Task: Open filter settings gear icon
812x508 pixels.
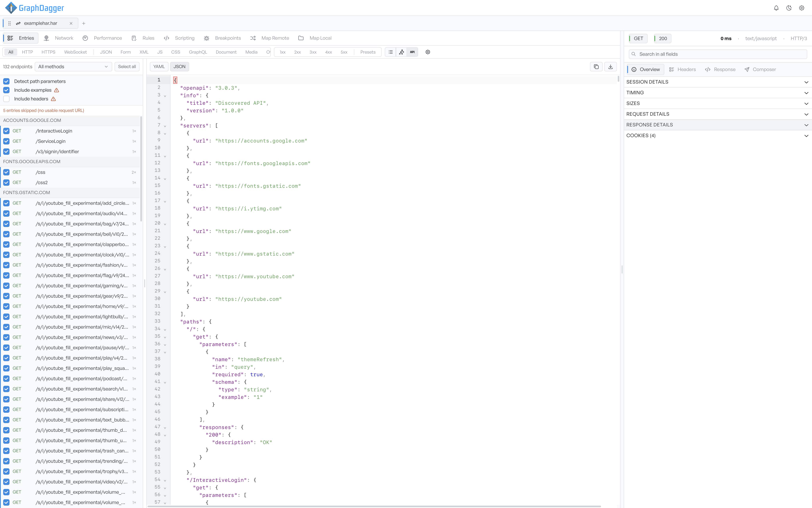Action: coord(428,52)
